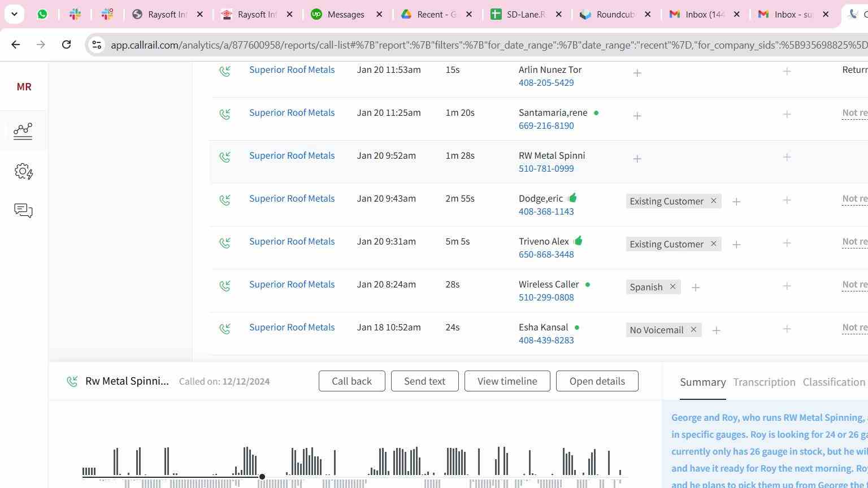Remove Existing Customer tag from Triveno Alex
868x488 pixels.
713,243
